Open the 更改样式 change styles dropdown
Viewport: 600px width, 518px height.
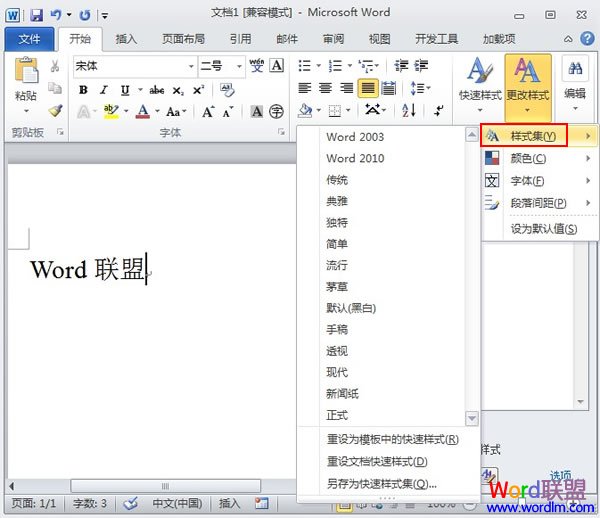coord(528,87)
